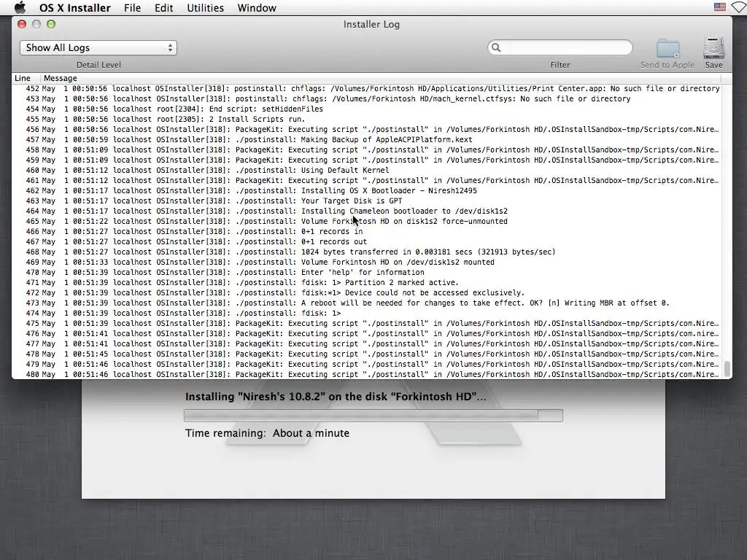Select line 465 force-unmounted message
This screenshot has width=747, height=560.
367,222
